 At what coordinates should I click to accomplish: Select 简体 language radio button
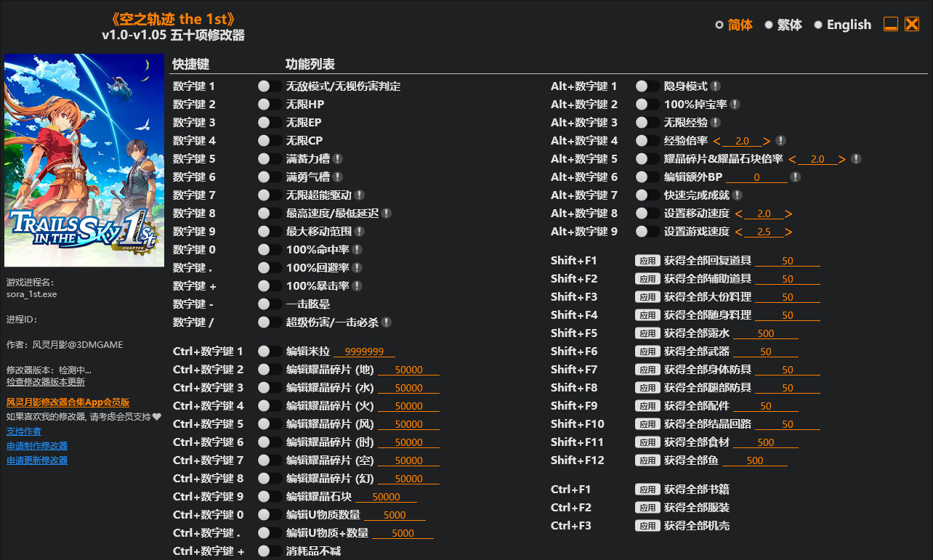(719, 25)
